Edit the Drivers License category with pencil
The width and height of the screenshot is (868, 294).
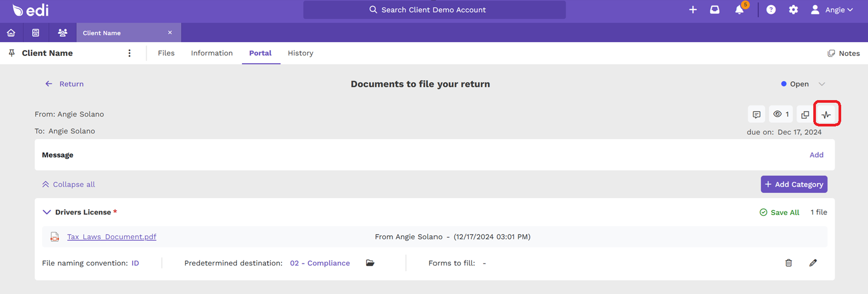click(x=813, y=263)
